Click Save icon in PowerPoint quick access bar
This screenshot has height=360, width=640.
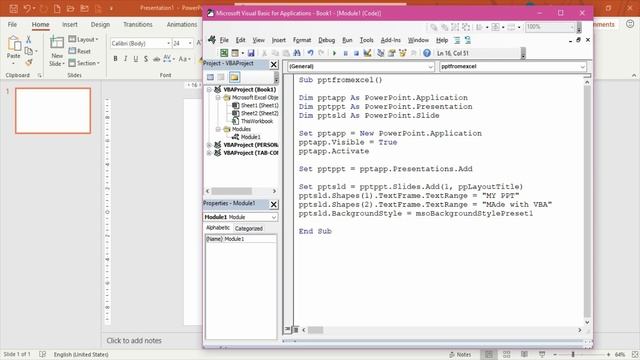click(13, 8)
